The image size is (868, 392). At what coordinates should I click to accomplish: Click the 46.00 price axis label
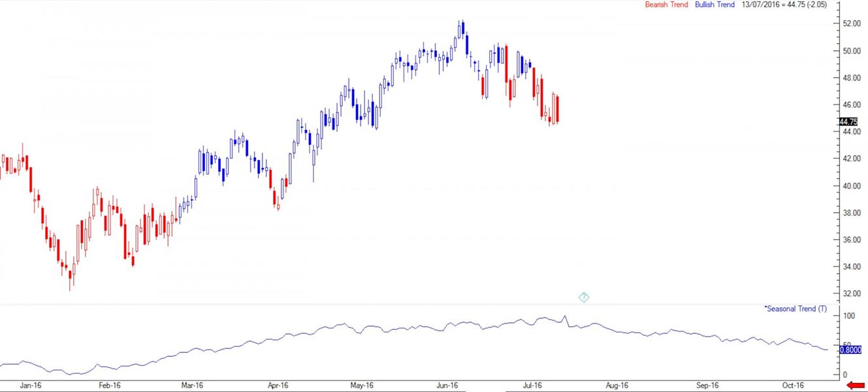point(852,105)
